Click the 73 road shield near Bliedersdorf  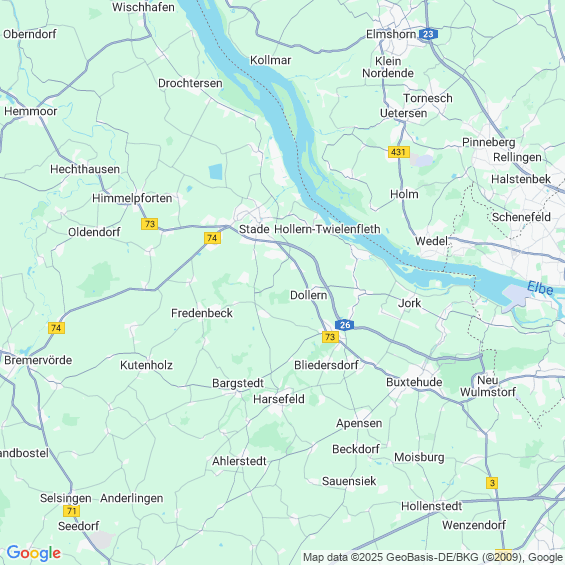click(330, 337)
